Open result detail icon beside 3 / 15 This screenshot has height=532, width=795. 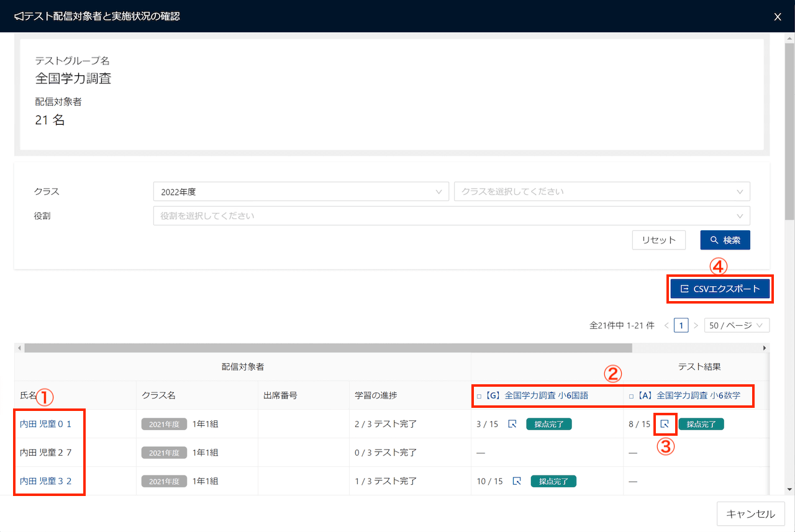(x=512, y=424)
